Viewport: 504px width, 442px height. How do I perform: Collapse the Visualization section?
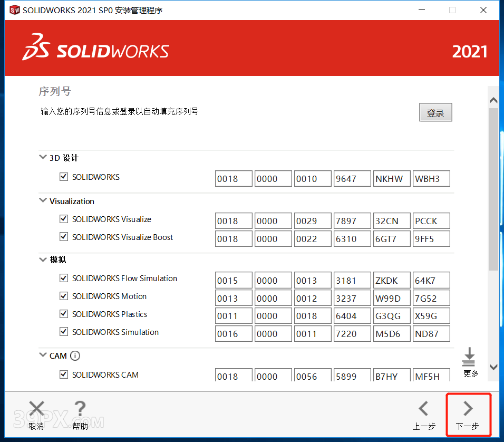(43, 201)
